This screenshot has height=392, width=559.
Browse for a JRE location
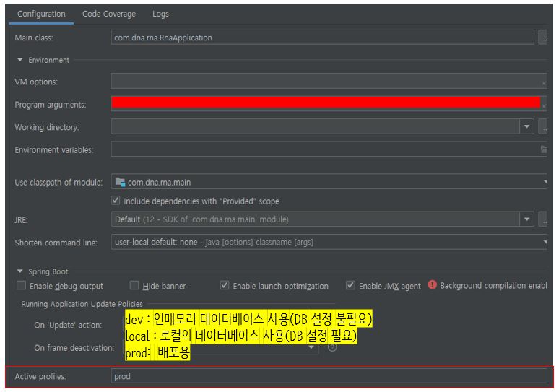tap(542, 219)
